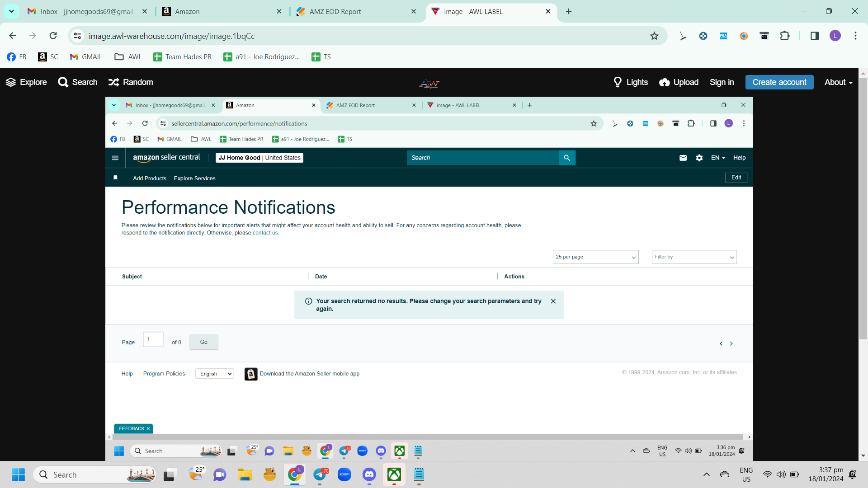
Task: View site information for image.awl-warehouse.com
Action: (78, 36)
